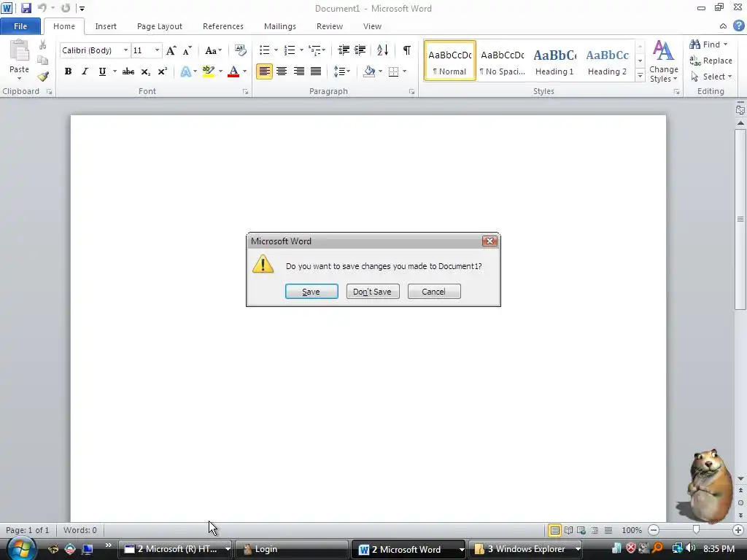Toggle Italic formatting

coord(85,71)
